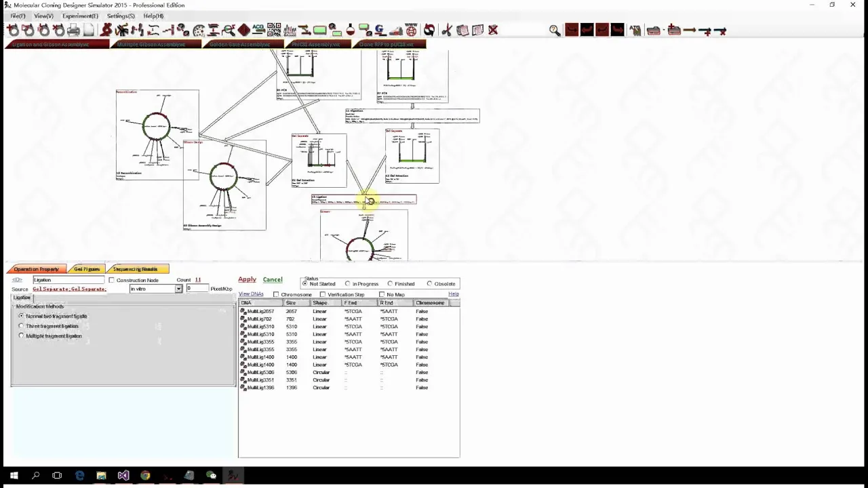Switch to the Gel Figures tab
Screen dimensions: 868x488
(87, 269)
